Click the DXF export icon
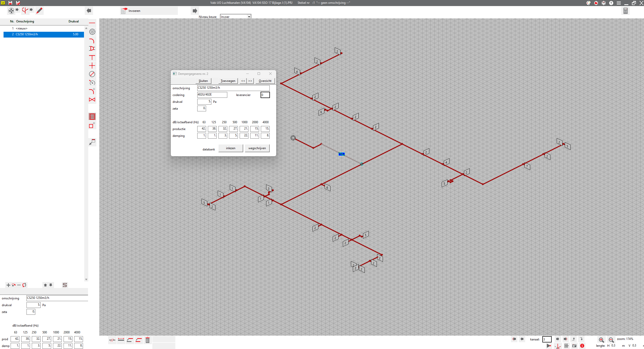 coord(566,346)
